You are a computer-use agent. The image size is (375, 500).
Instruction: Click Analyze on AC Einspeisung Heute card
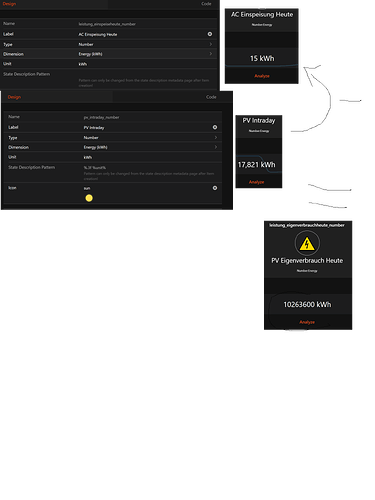point(262,76)
